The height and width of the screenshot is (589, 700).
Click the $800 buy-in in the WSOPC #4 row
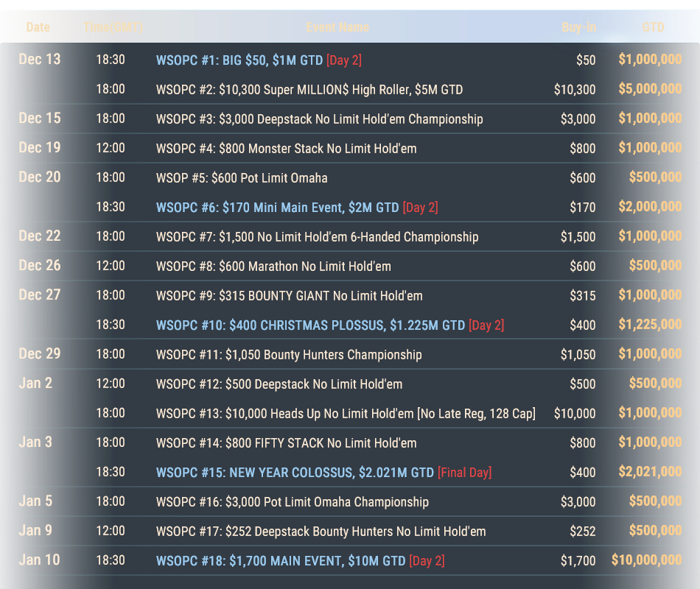583,148
